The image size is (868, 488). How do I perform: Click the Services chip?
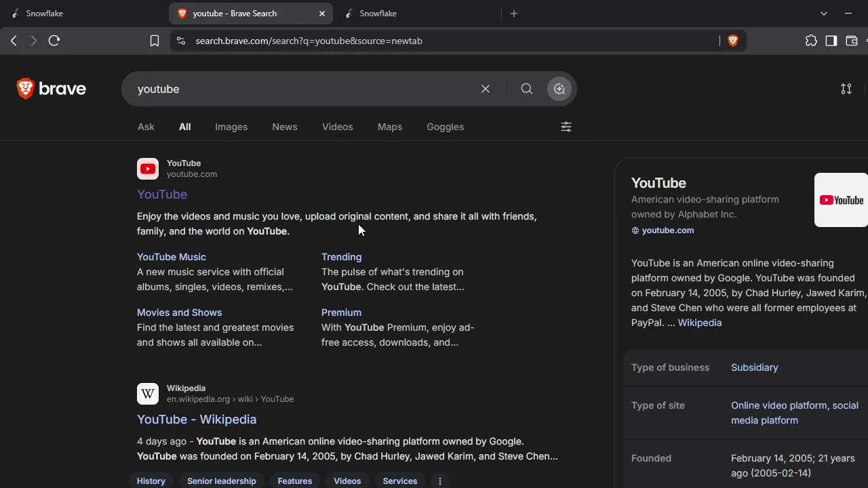pyautogui.click(x=400, y=481)
